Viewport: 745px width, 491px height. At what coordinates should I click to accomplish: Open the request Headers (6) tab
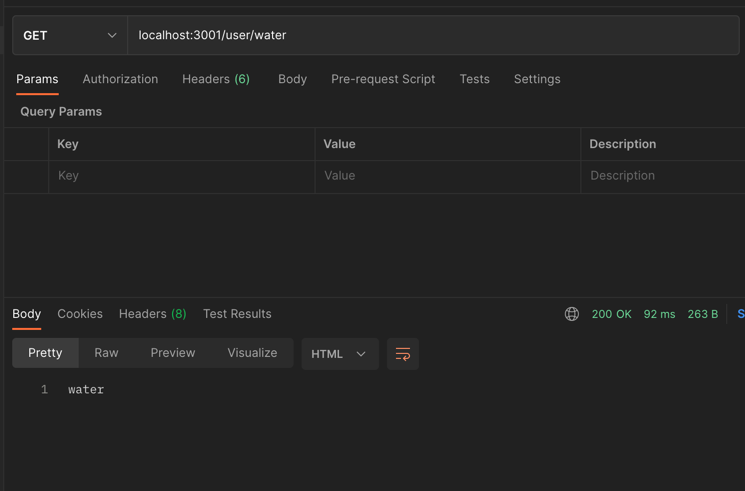tap(216, 79)
